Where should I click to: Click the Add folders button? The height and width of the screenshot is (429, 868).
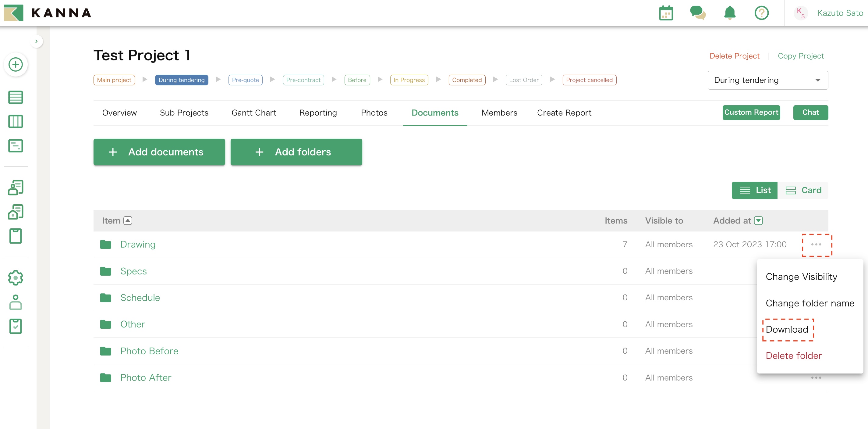click(x=296, y=152)
